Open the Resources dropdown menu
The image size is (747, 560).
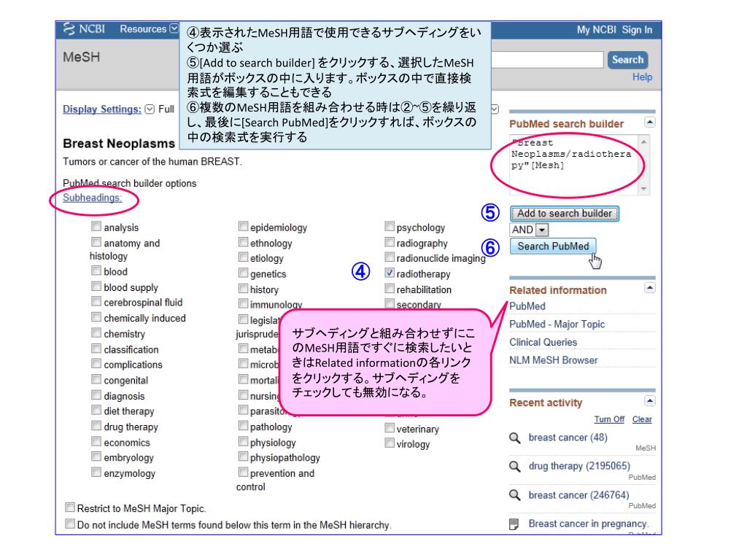tap(148, 29)
